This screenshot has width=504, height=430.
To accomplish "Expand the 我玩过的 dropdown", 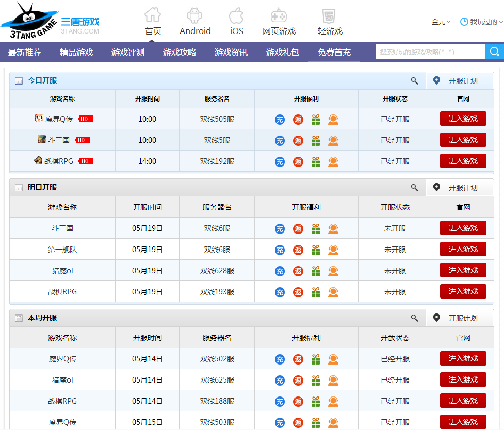I will [x=481, y=22].
